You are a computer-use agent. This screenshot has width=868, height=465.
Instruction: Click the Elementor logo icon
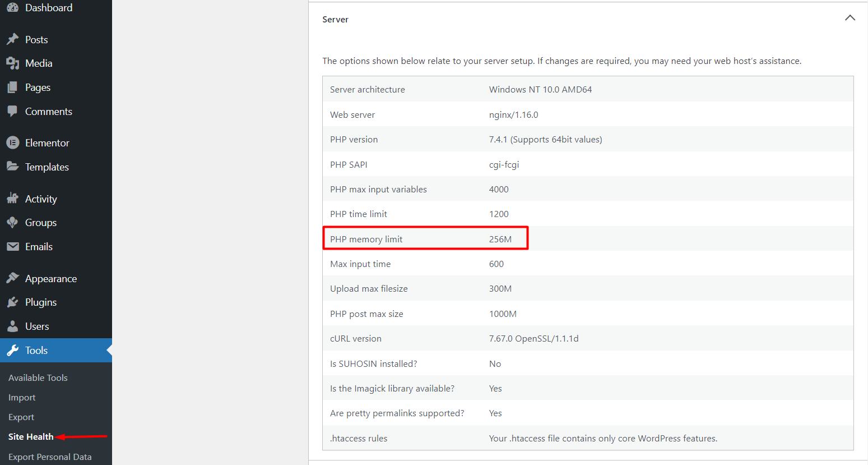click(12, 142)
